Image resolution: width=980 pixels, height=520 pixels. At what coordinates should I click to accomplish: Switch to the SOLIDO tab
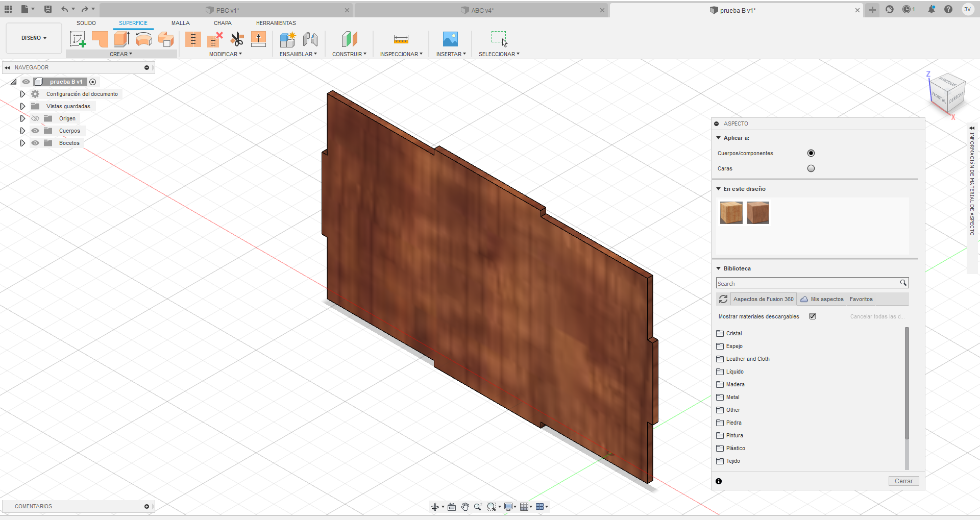86,23
